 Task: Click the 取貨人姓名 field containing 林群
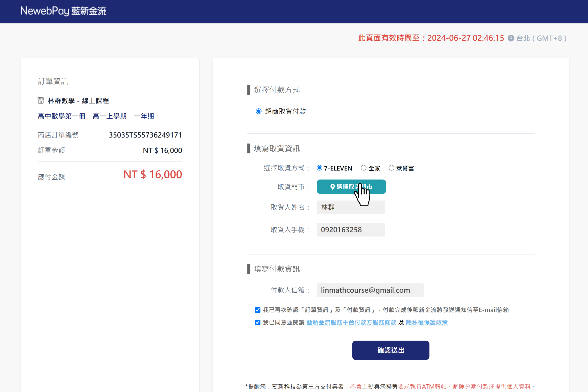click(351, 207)
